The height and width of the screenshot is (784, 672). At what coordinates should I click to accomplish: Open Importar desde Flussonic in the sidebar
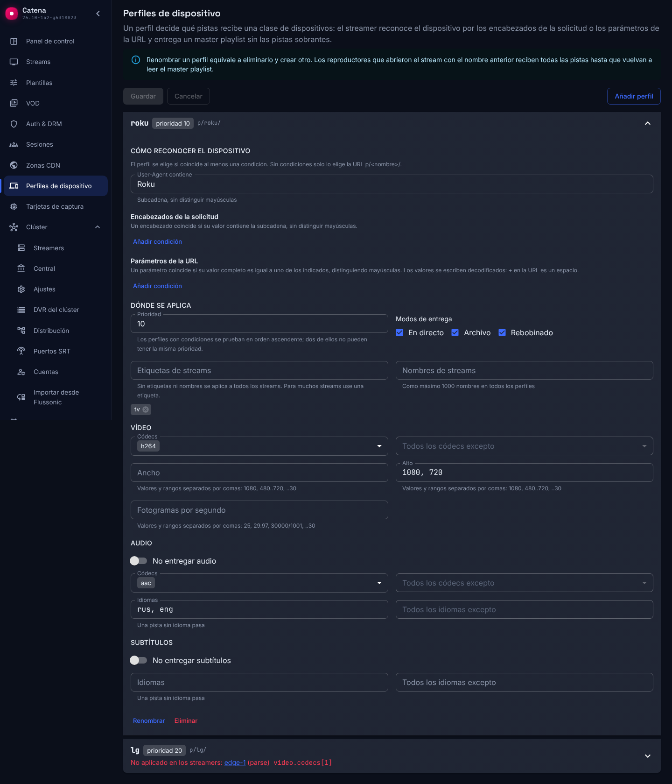(56, 397)
